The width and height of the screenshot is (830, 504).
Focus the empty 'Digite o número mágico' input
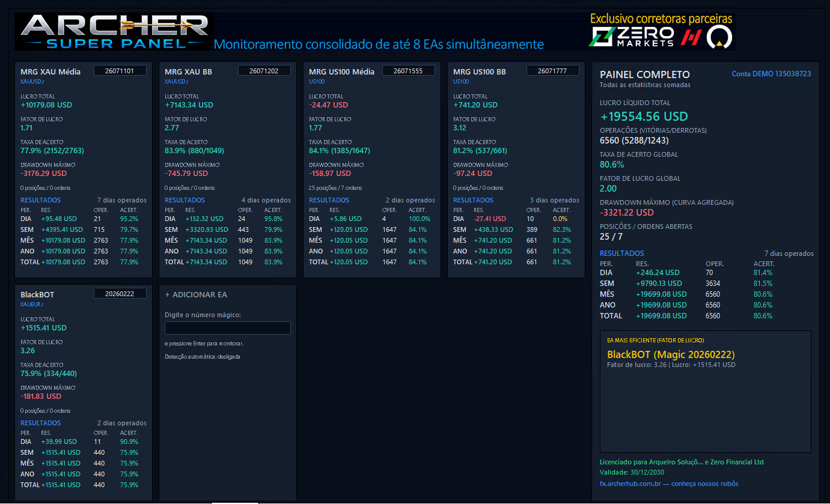point(228,328)
